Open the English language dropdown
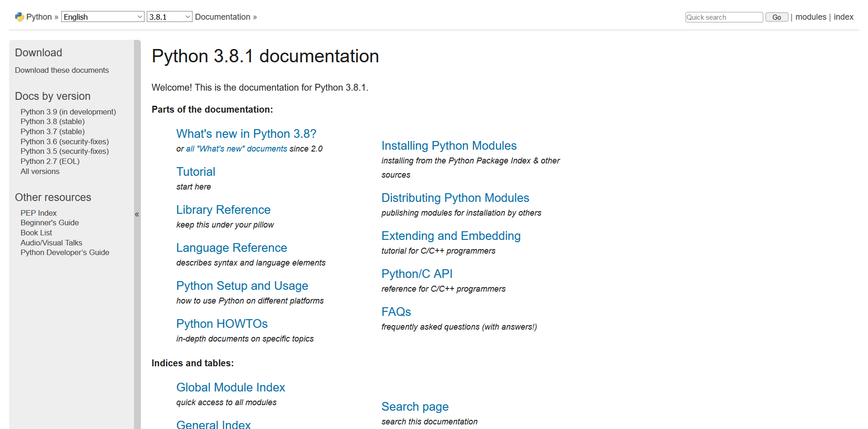868x429 pixels. click(x=103, y=17)
